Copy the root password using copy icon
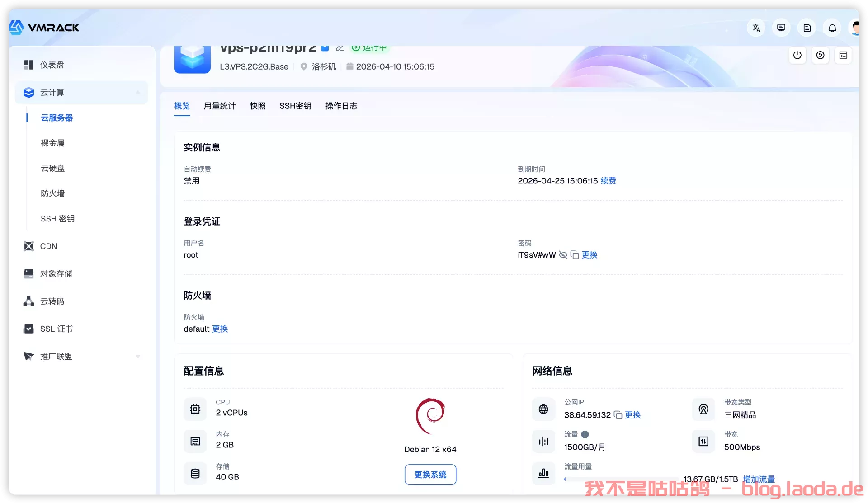The image size is (868, 503). (x=575, y=255)
